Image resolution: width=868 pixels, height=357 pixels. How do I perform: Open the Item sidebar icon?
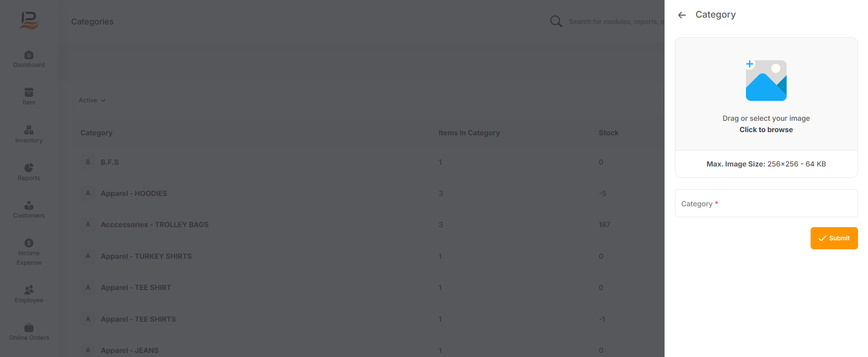click(29, 92)
